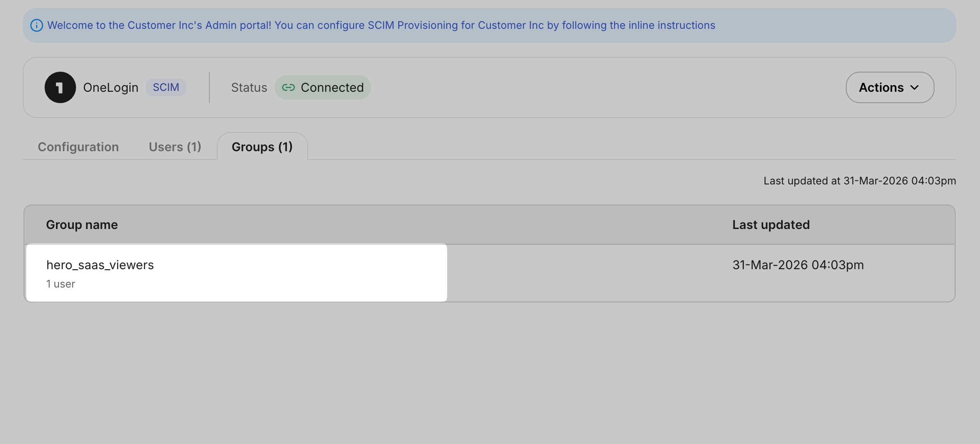Click the SCIM badge next to OneLogin
Screen dimensions: 980x444
[166, 87]
